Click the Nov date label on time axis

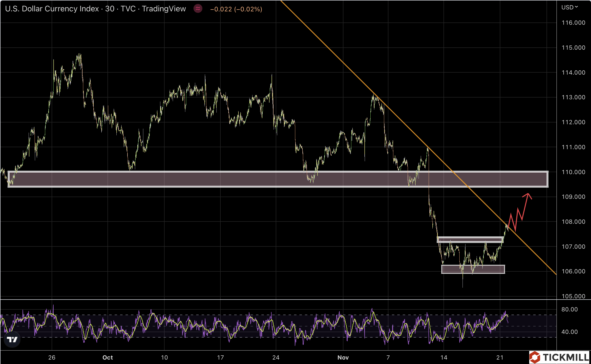343,357
